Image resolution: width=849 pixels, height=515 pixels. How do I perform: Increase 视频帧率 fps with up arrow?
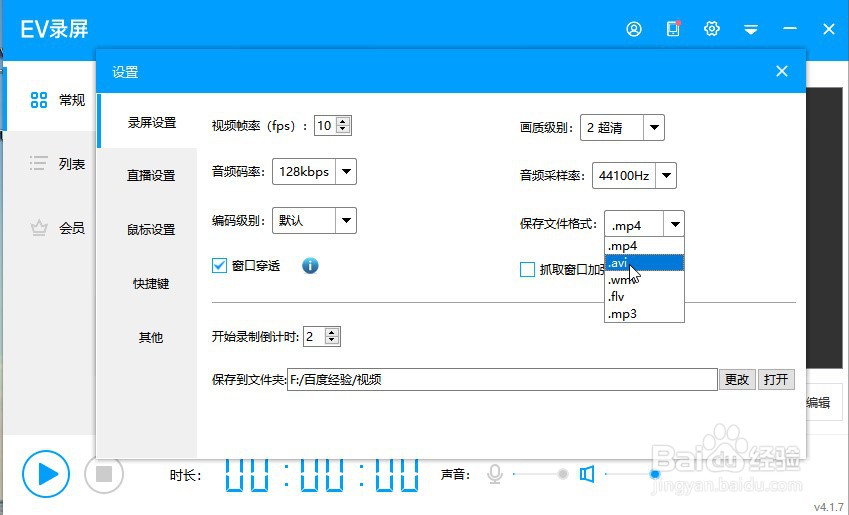click(343, 121)
